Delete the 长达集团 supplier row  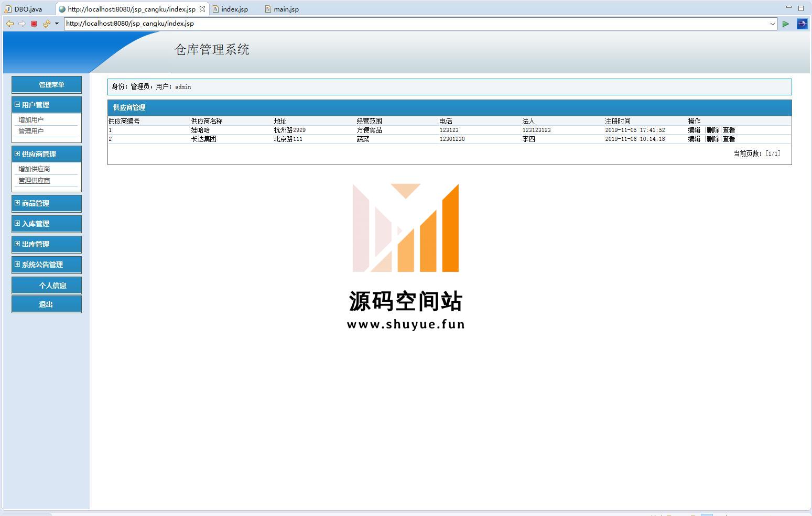713,139
